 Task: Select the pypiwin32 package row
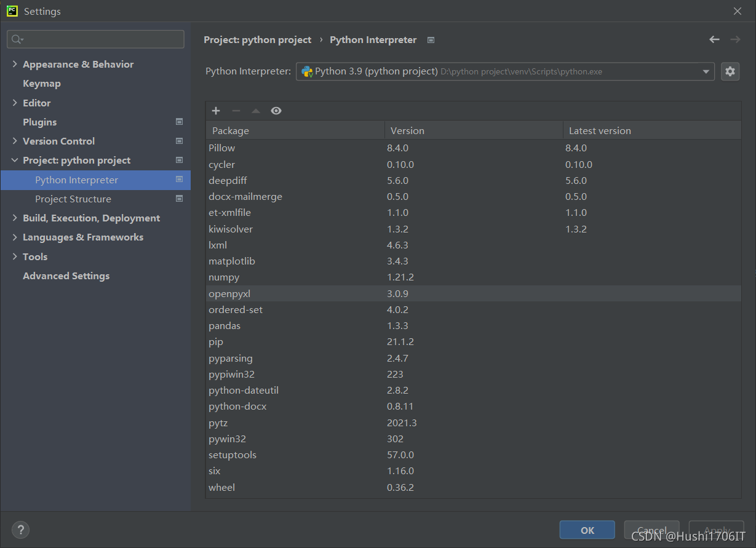tap(474, 374)
